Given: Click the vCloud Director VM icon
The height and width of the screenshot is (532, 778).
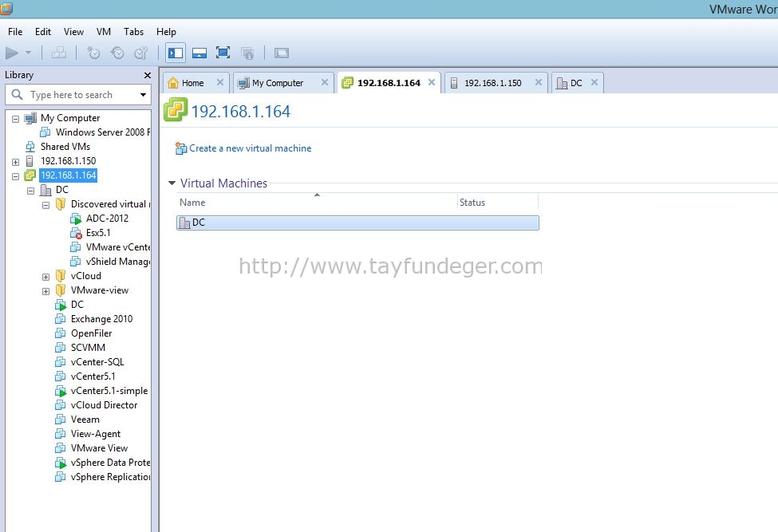Looking at the screenshot, I should pyautogui.click(x=60, y=405).
